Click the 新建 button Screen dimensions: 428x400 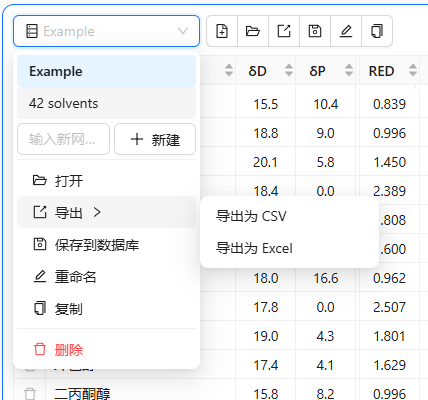155,139
